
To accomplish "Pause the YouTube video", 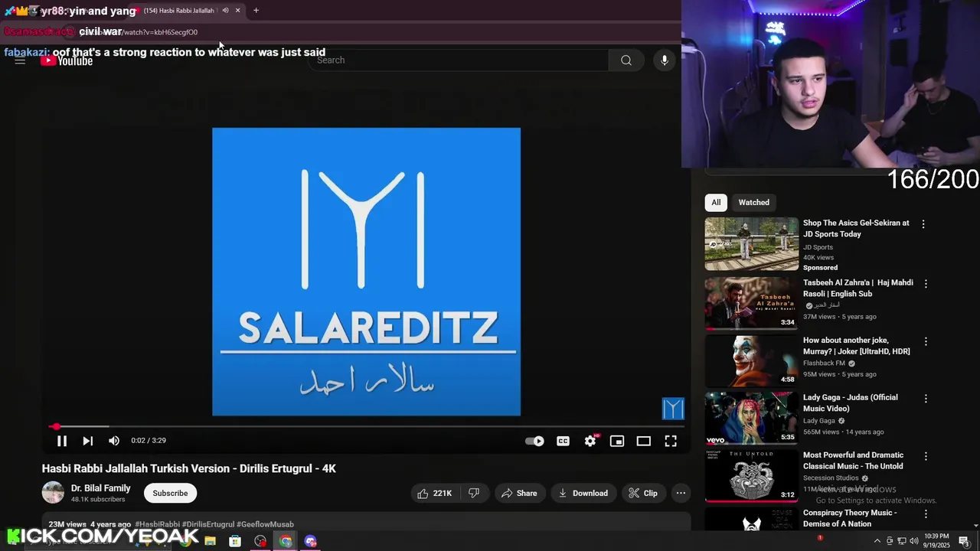I will pos(62,441).
